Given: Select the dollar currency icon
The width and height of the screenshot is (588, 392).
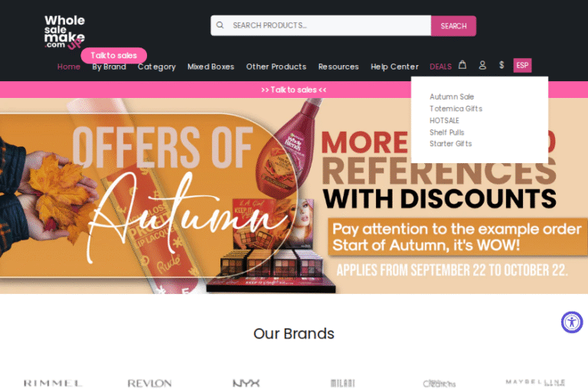Looking at the screenshot, I should 501,65.
